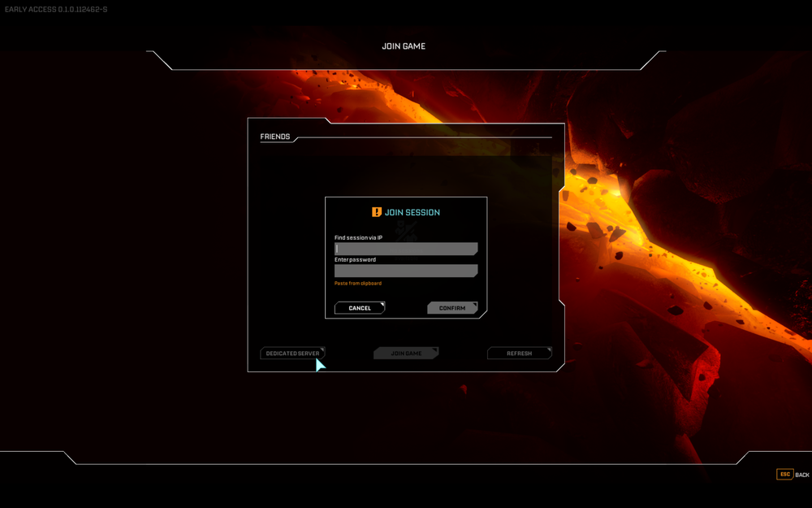The width and height of the screenshot is (812, 508).
Task: Click the Enter password field
Action: [x=406, y=270]
